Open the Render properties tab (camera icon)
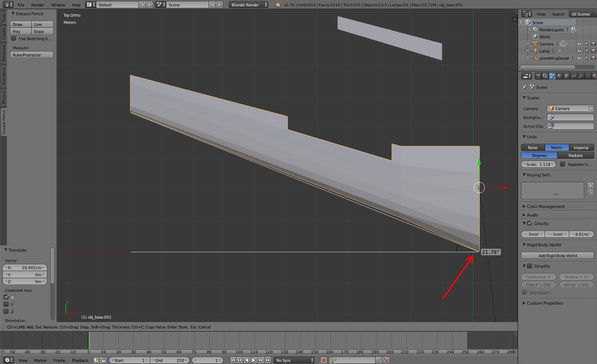597x364 pixels. pos(538,76)
